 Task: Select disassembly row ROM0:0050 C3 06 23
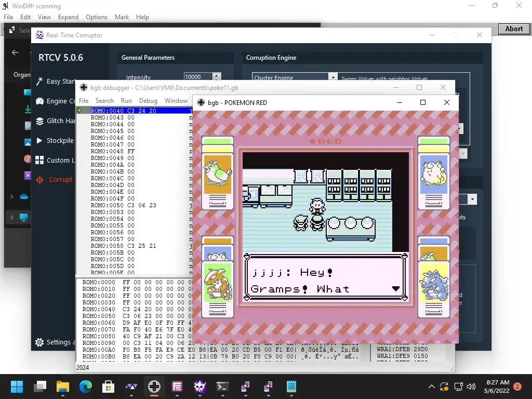click(x=135, y=205)
